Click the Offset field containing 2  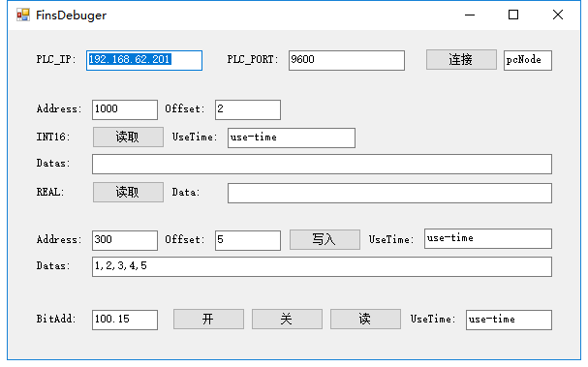pos(248,109)
